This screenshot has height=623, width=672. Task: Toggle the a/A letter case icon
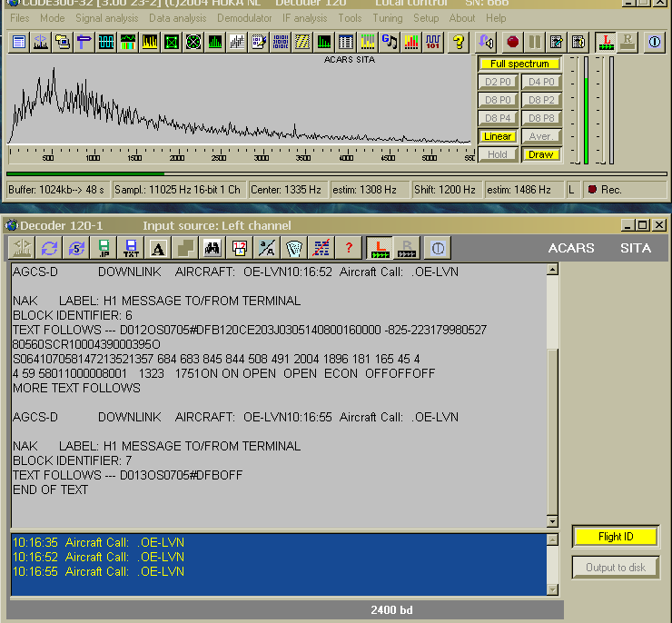[x=267, y=248]
